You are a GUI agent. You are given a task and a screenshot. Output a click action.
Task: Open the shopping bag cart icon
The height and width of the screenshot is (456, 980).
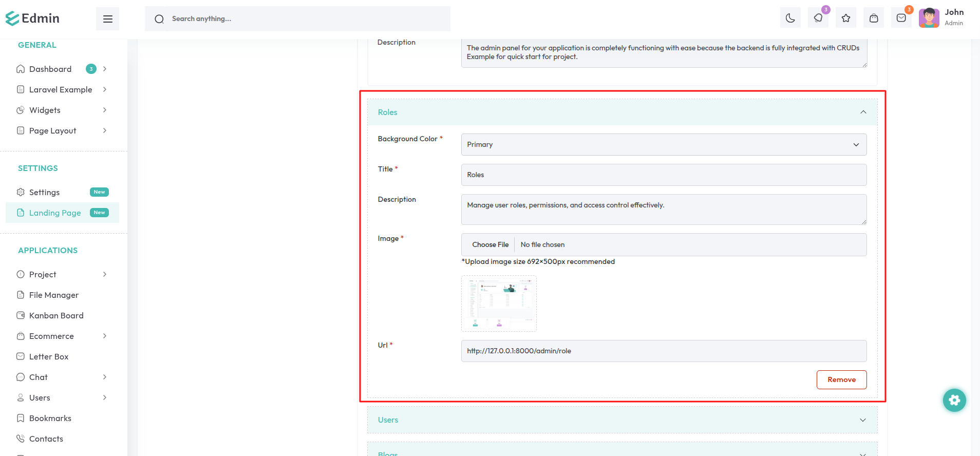[x=873, y=18]
